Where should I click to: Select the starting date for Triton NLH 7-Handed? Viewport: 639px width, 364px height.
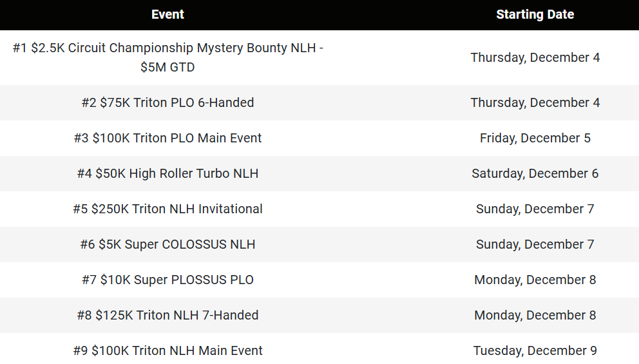tap(535, 315)
